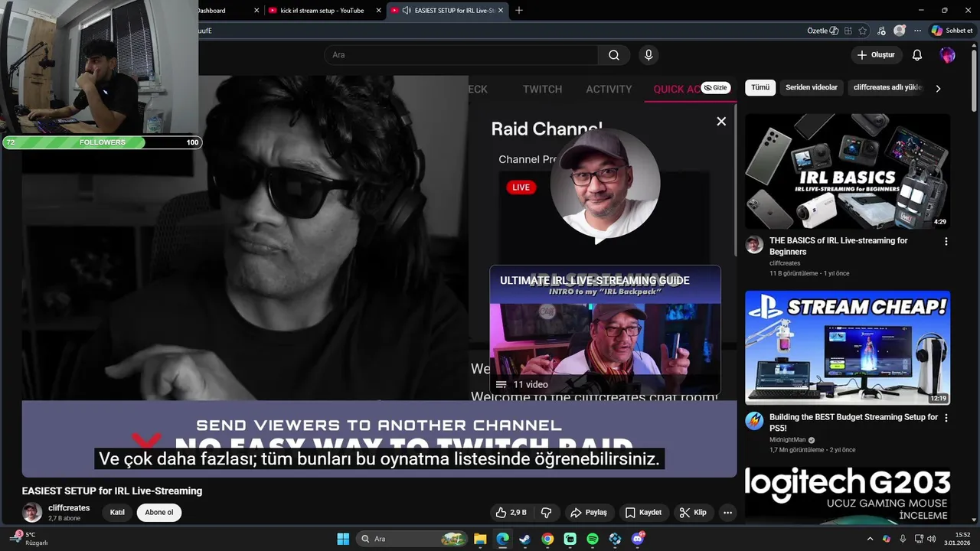Click the video title EASIEST SETUP for IRL Live-Streaming
The width and height of the screenshot is (980, 551).
[x=112, y=491]
